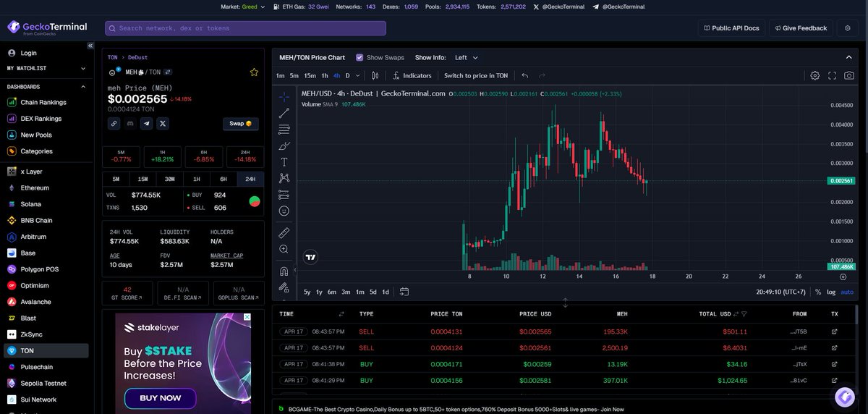
Task: Toggle log scale on the chart
Action: click(x=831, y=292)
